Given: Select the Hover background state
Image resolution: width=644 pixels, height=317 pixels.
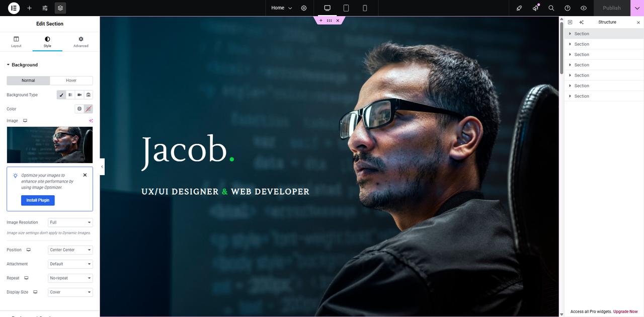Looking at the screenshot, I should 71,81.
